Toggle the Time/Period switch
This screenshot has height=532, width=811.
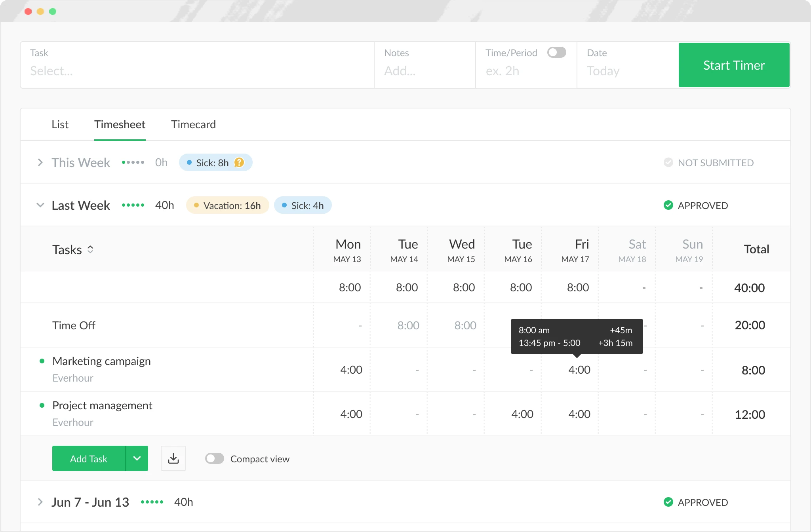(x=556, y=52)
